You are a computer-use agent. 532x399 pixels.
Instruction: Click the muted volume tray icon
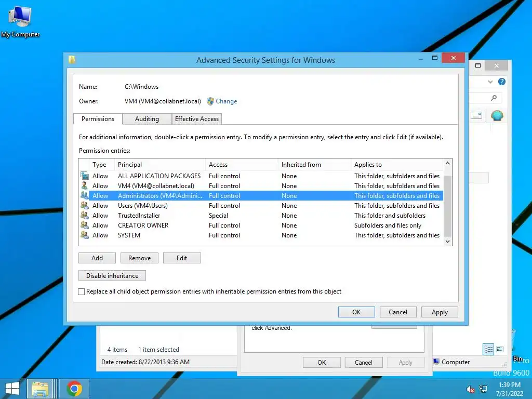[x=470, y=389]
